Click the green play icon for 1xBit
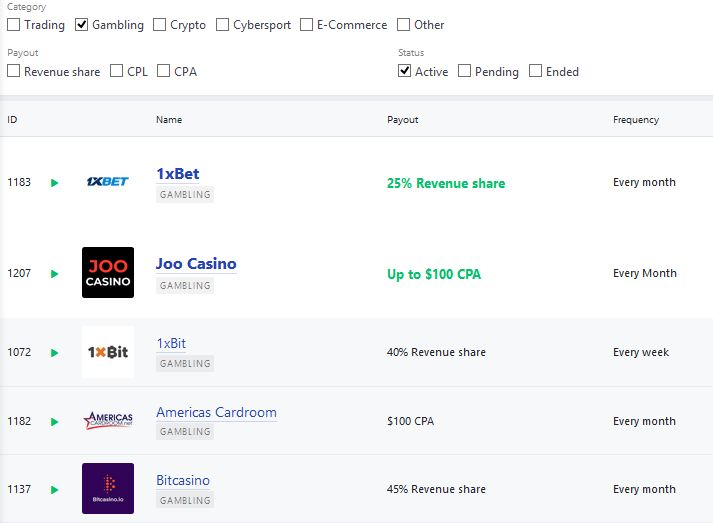The image size is (713, 523). click(55, 353)
